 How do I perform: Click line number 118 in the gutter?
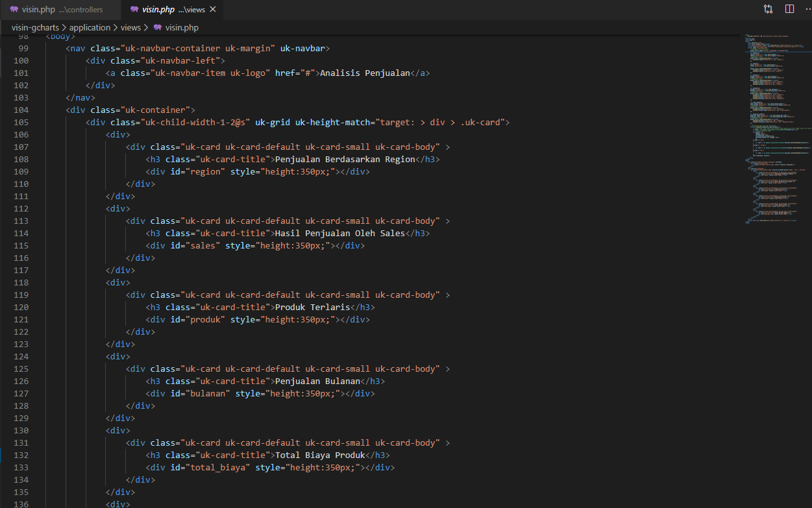click(21, 283)
